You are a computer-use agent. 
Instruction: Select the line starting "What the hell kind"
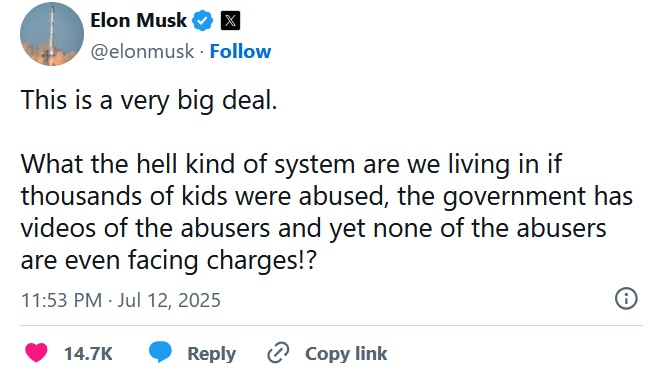291,164
